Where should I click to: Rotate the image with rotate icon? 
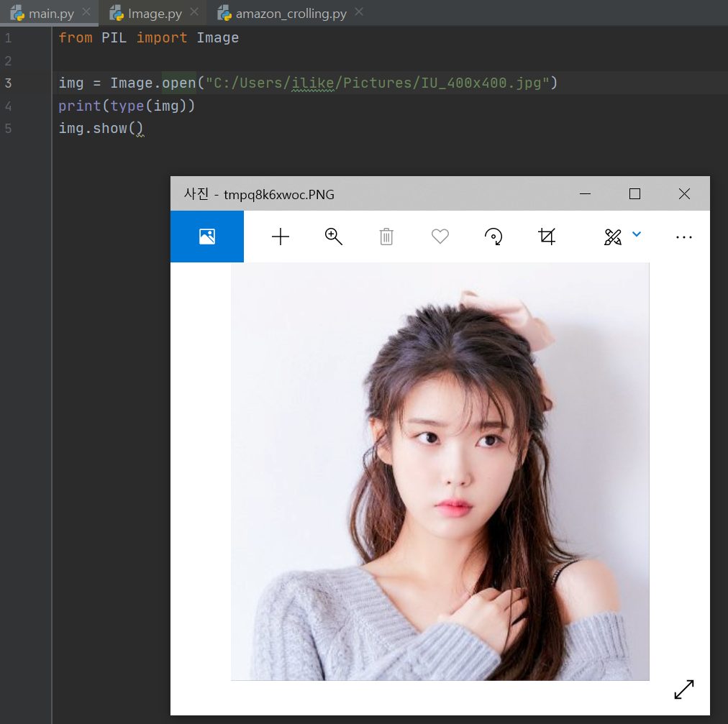(x=493, y=237)
